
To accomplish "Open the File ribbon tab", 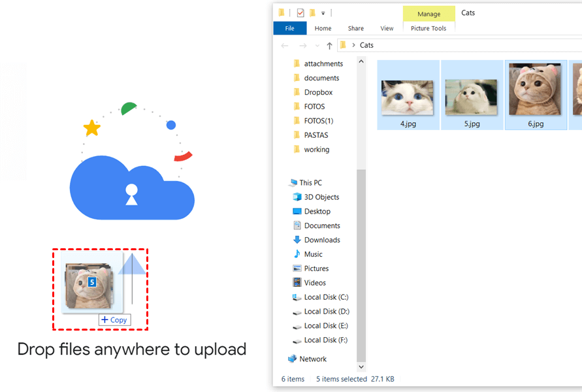I will pyautogui.click(x=290, y=28).
